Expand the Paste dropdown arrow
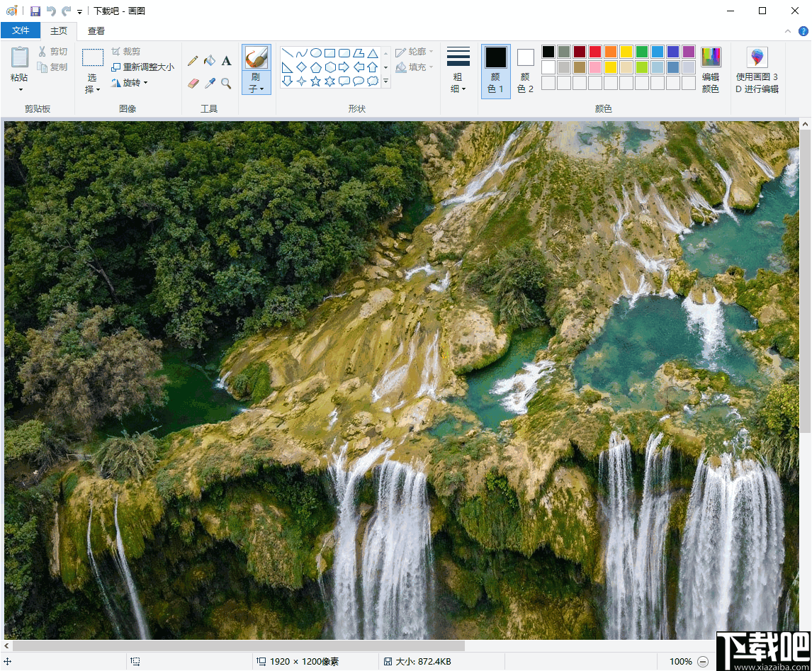Viewport: 812px width, 671px height. click(21, 90)
